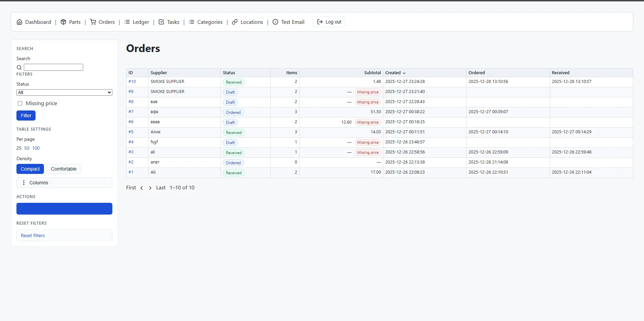Sort by Created column arrow

pyautogui.click(x=404, y=73)
